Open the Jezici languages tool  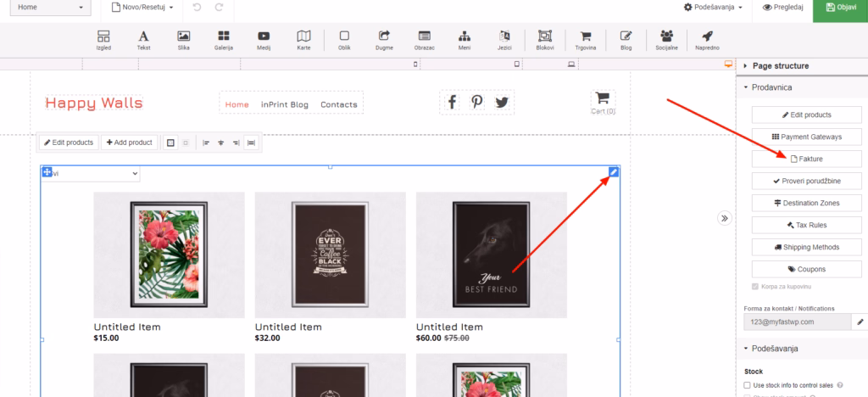(504, 40)
